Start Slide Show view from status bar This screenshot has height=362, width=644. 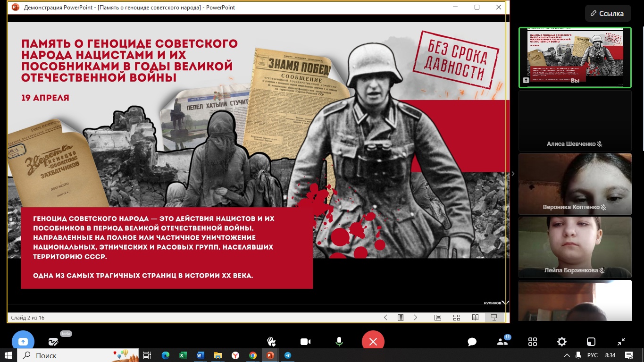pos(494,318)
